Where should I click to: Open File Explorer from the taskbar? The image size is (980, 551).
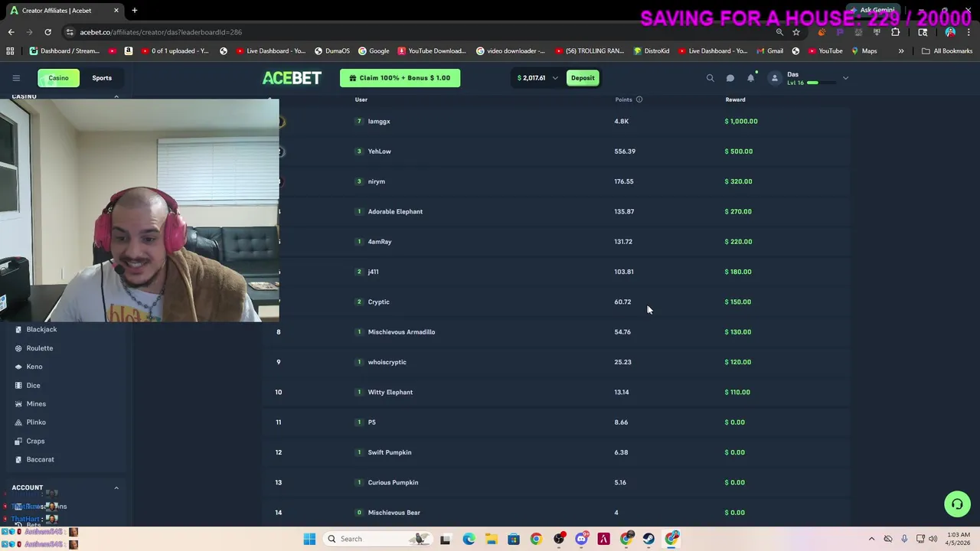click(491, 539)
